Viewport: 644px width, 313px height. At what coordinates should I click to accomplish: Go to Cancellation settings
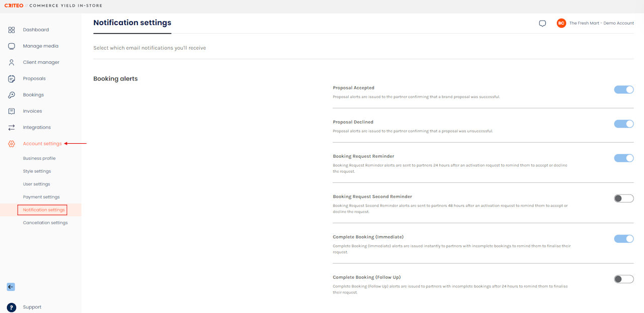point(45,223)
